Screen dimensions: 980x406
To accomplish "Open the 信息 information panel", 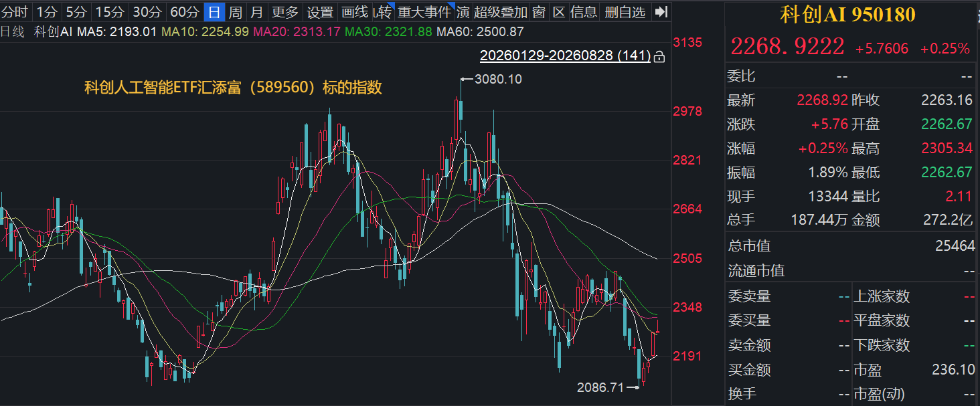I will coord(584,11).
